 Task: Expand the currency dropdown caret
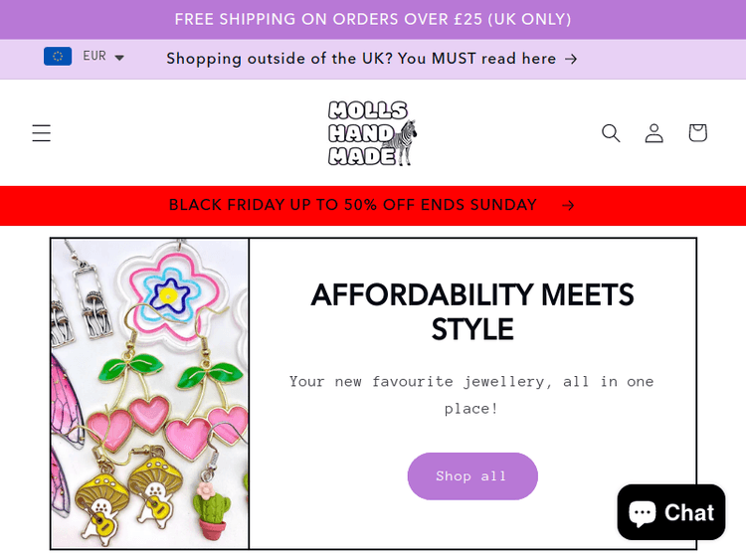click(119, 58)
